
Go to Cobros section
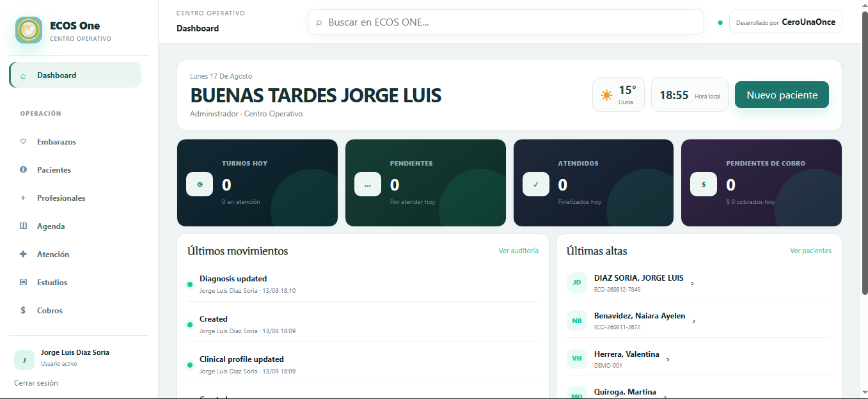point(75,310)
